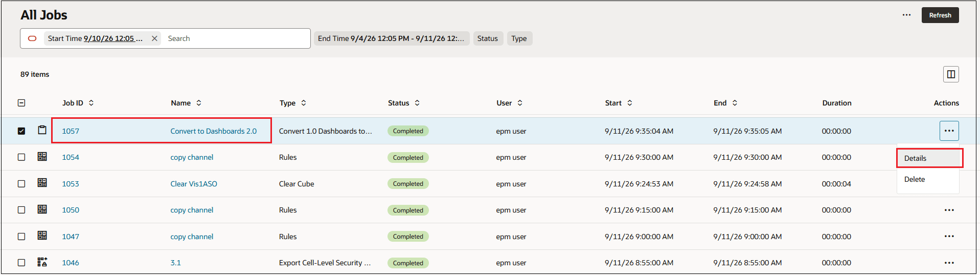Click start time 9/11/26 9:35:04 AM
Screen dimensions: 980x275
pos(639,131)
